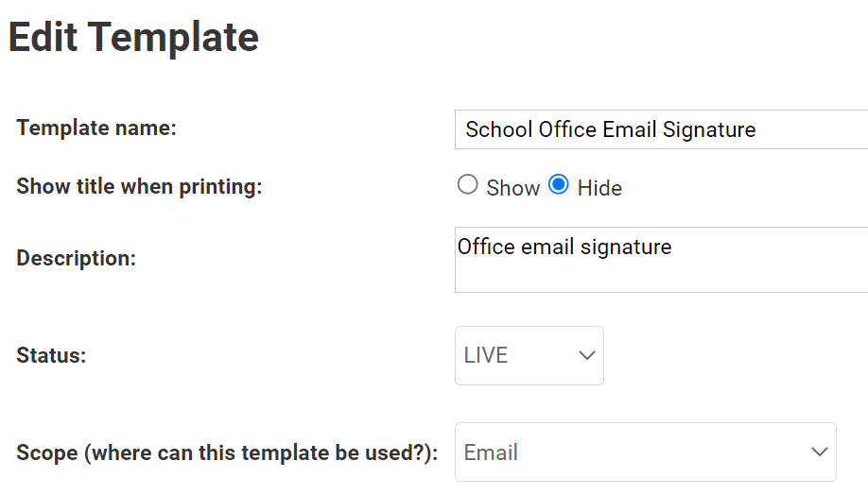Click the "Description:" label

point(77,258)
